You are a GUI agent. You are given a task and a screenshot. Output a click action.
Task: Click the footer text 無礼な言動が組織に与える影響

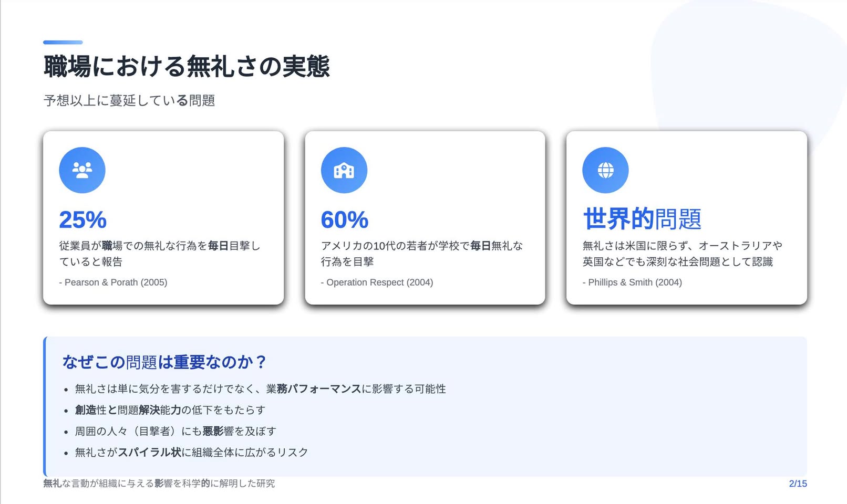159,484
